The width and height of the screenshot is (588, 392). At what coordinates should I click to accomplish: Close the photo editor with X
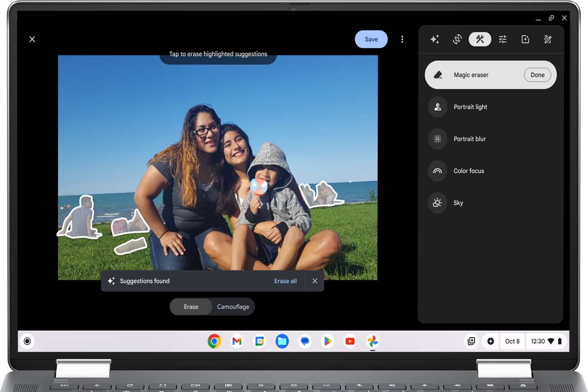click(32, 39)
